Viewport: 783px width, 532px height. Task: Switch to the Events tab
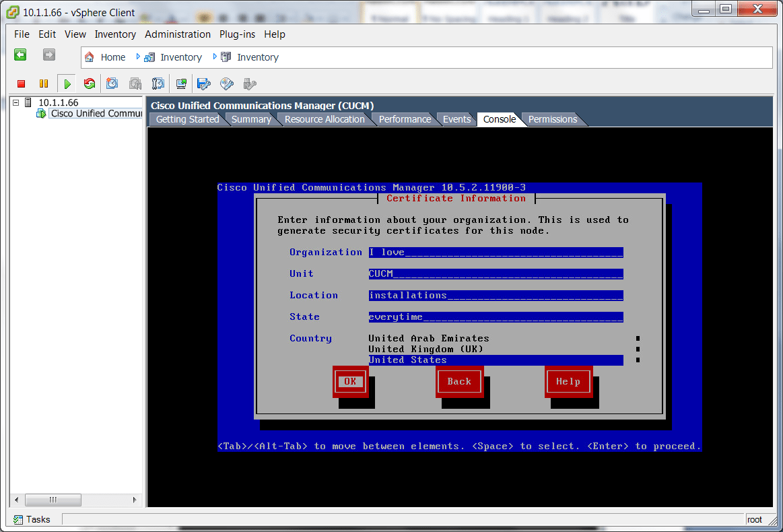coord(457,119)
